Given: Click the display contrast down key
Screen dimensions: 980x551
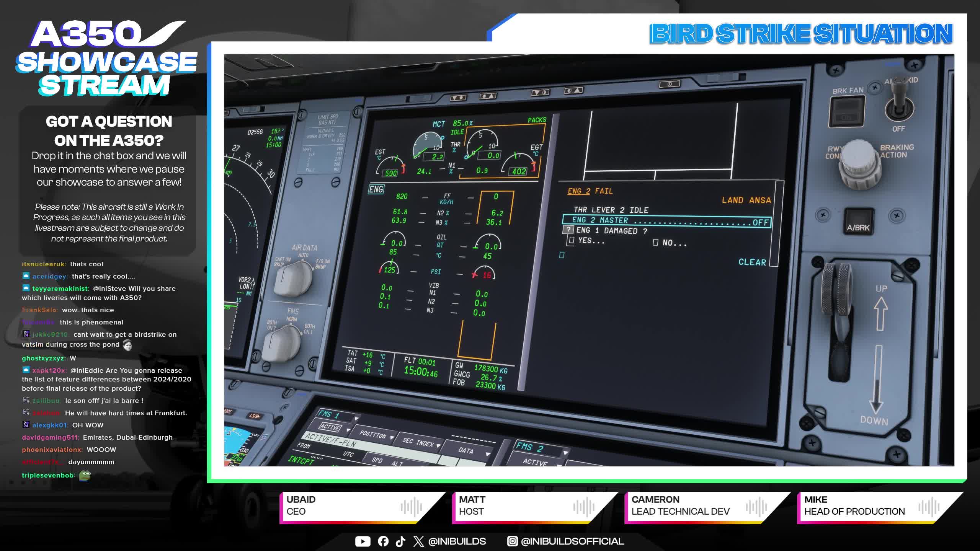Looking at the screenshot, I should pos(540,93).
